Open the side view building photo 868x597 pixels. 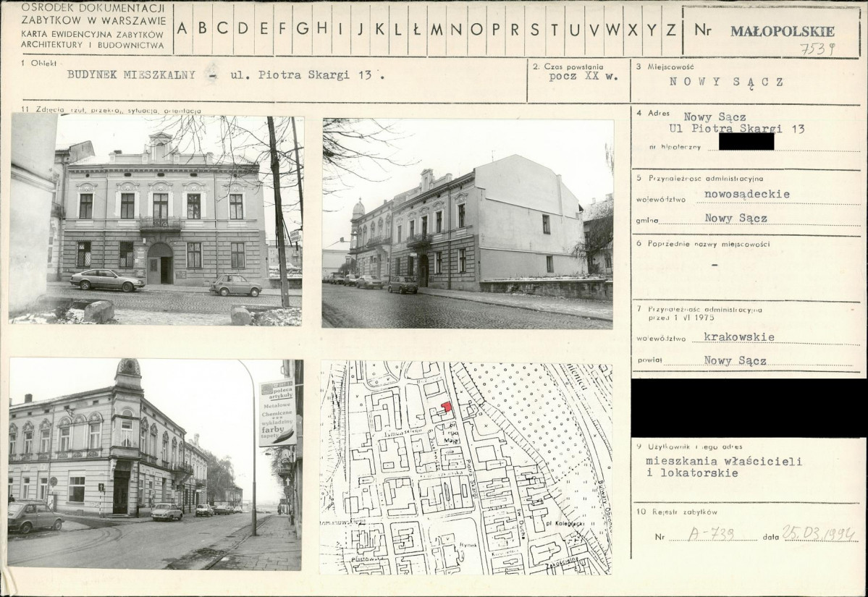pyautogui.click(x=467, y=223)
